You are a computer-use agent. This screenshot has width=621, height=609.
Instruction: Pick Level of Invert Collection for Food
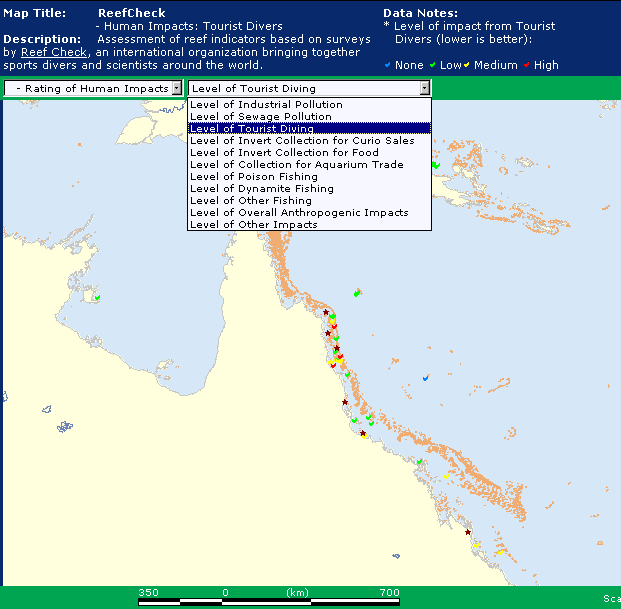point(284,153)
